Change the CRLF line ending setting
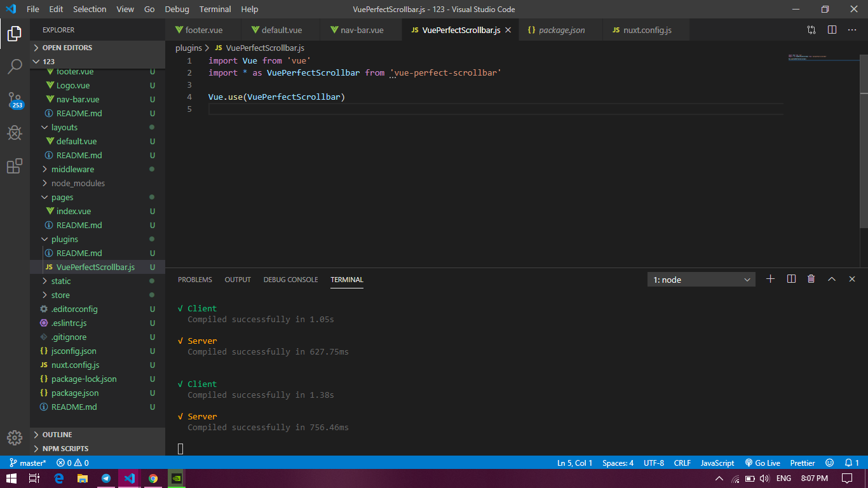Image resolution: width=868 pixels, height=488 pixels. click(682, 463)
